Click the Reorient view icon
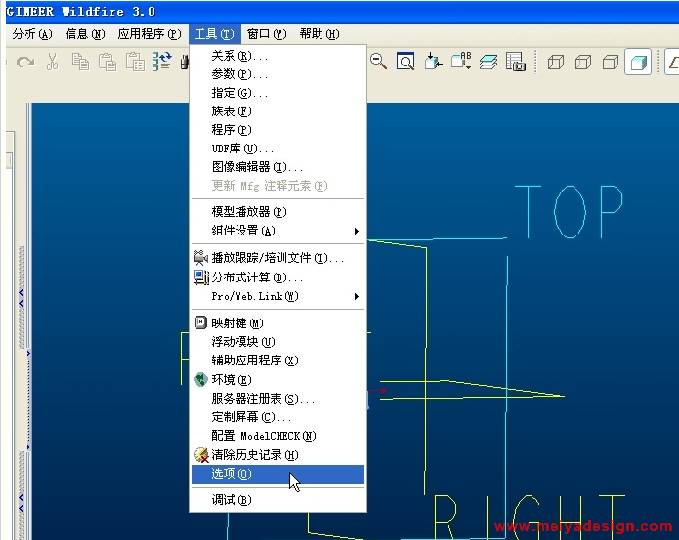The width and height of the screenshot is (679, 540). tap(433, 61)
